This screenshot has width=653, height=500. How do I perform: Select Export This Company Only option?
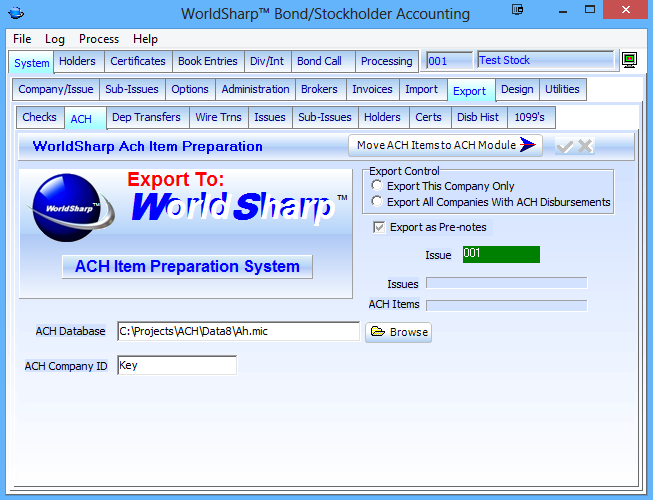[377, 186]
